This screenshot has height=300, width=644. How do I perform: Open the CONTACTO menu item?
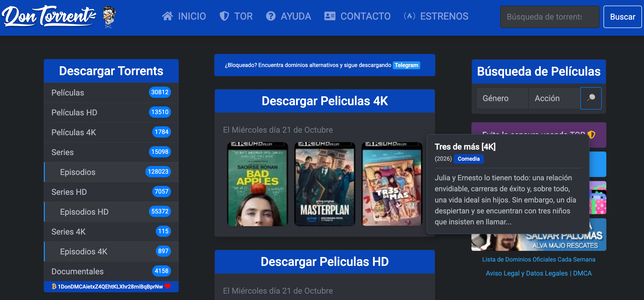click(x=357, y=16)
